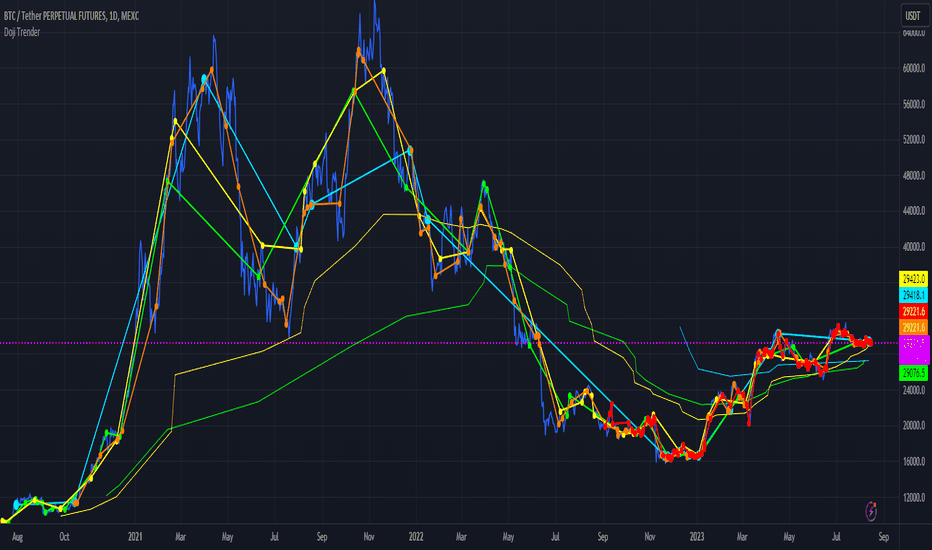Open the USDT currency selector
The image size is (932, 550).
pos(913,16)
